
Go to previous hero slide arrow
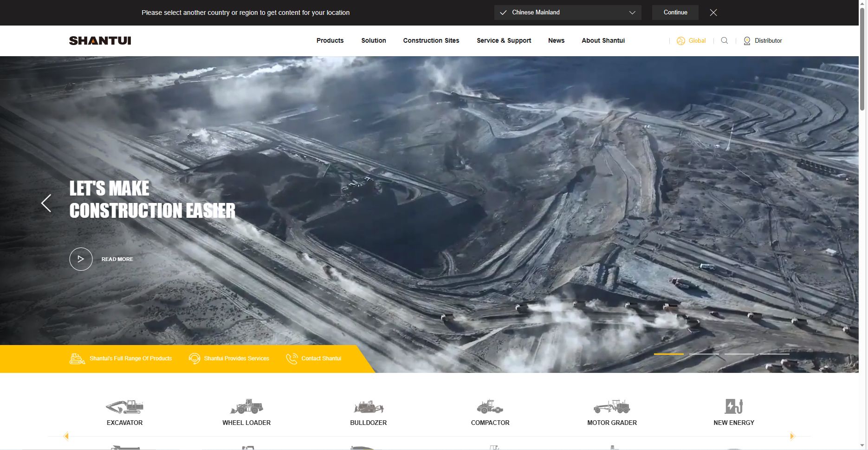tap(46, 203)
